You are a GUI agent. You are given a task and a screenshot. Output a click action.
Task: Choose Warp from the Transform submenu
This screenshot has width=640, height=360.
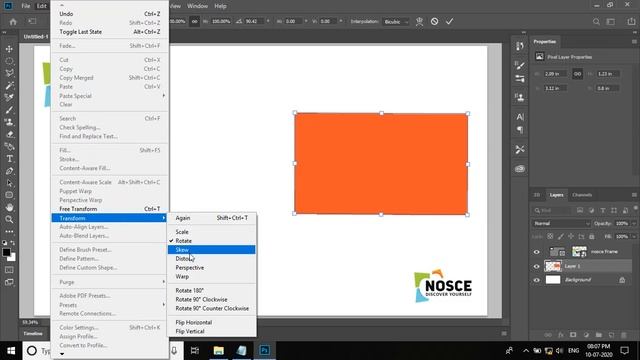[211, 277]
